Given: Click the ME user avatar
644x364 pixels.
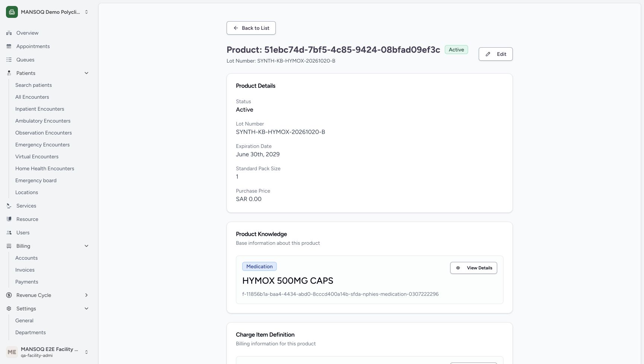Looking at the screenshot, I should pos(12,352).
